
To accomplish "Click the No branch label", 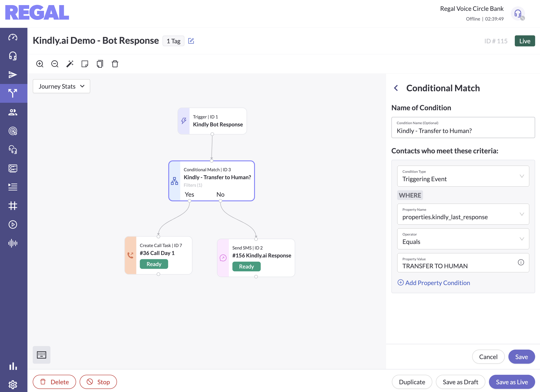I will pyautogui.click(x=220, y=194).
